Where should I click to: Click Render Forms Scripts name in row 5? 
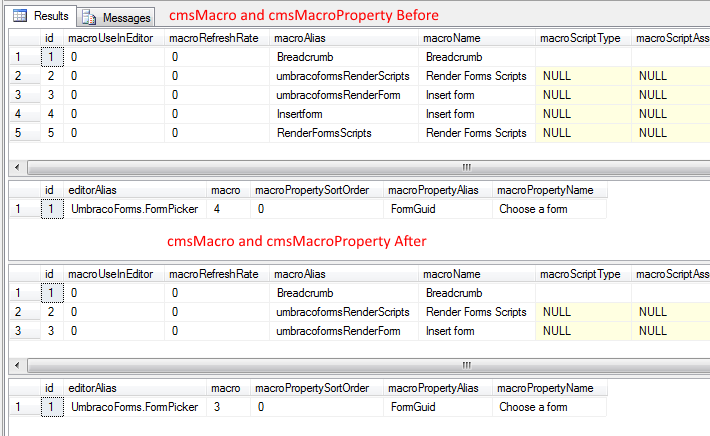[476, 133]
